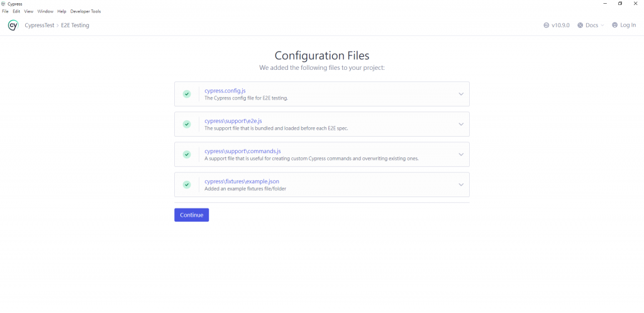Viewport: 644px width, 313px height.
Task: Expand the cypress\fixtures\example.json chevron
Action: (x=461, y=185)
